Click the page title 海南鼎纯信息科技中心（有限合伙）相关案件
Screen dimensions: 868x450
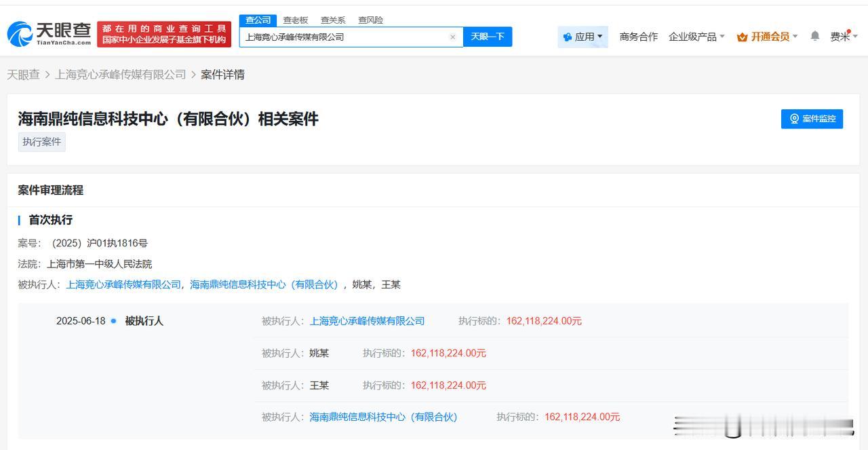168,119
